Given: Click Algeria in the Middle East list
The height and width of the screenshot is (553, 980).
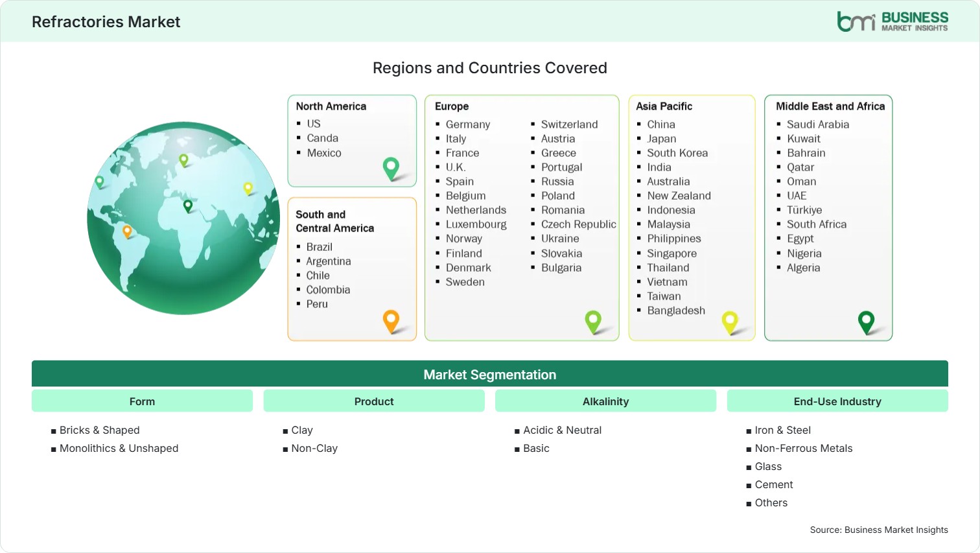Looking at the screenshot, I should coord(804,268).
